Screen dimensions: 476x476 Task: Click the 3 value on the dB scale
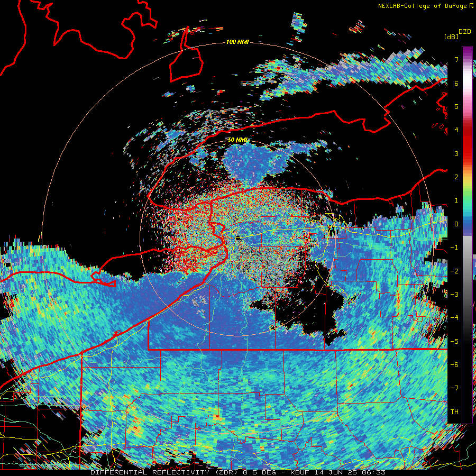click(x=456, y=153)
